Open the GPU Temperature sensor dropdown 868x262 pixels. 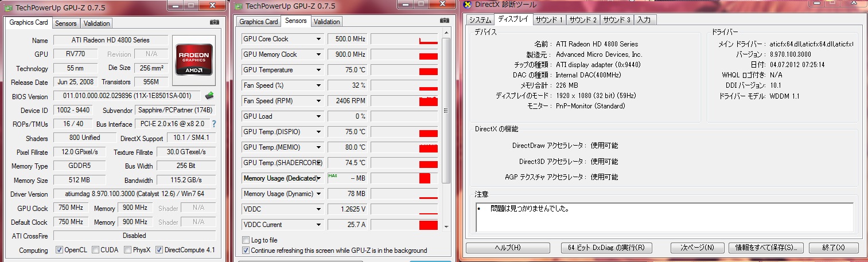click(x=318, y=70)
